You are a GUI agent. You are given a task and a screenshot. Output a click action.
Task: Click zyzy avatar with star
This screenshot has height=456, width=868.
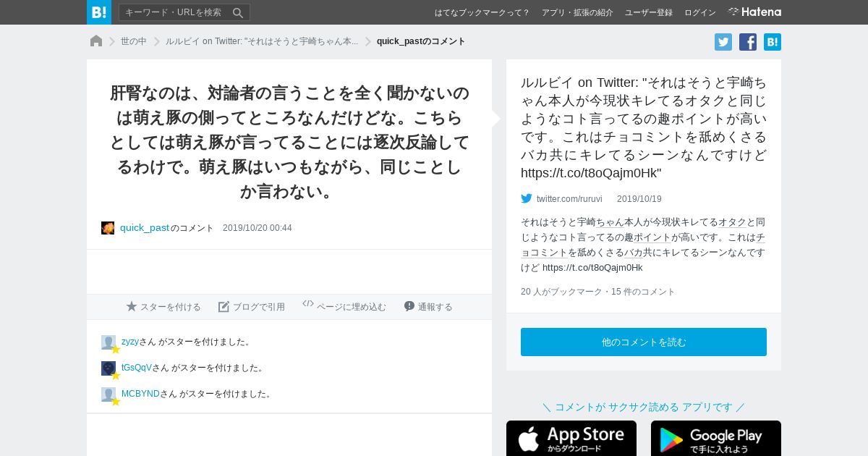point(109,343)
